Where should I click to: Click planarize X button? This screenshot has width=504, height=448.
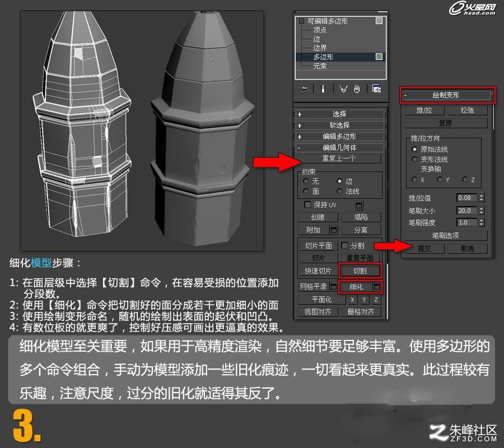pos(352,300)
